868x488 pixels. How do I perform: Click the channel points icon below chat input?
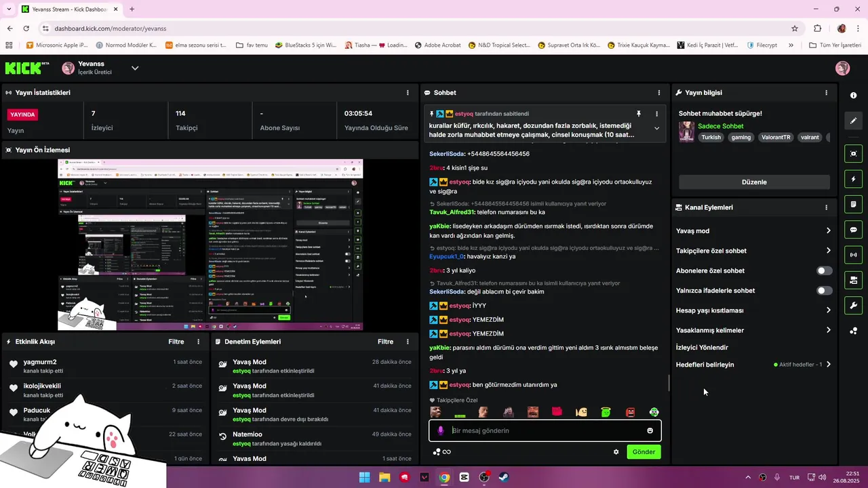(x=441, y=452)
